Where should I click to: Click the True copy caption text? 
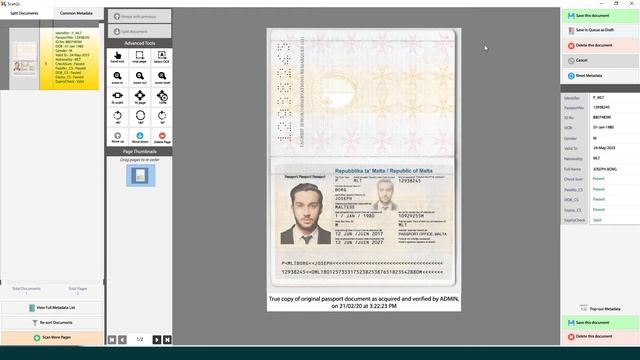tap(364, 302)
